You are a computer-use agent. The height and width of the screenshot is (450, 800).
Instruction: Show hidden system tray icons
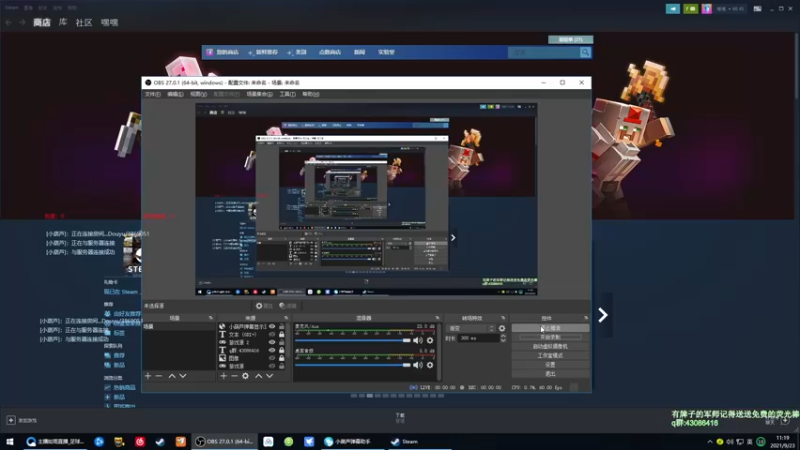[x=710, y=442]
